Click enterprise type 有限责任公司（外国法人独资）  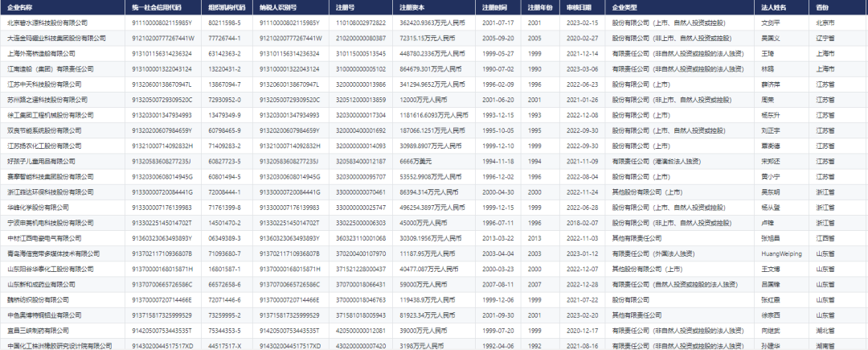tap(653, 253)
